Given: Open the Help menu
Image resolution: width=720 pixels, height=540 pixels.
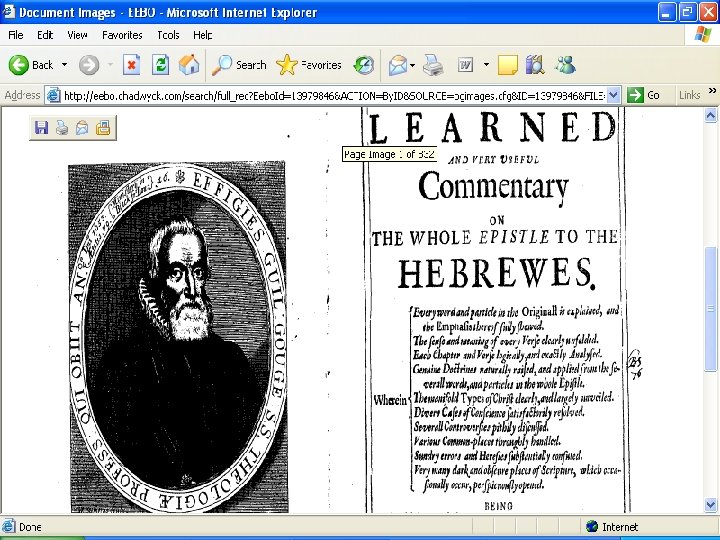Looking at the screenshot, I should (202, 35).
